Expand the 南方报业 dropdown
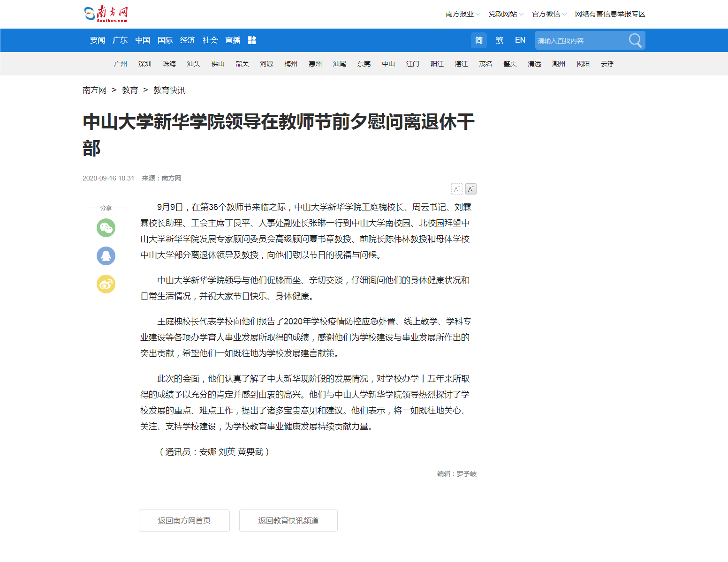This screenshot has height=562, width=728. pos(463,14)
